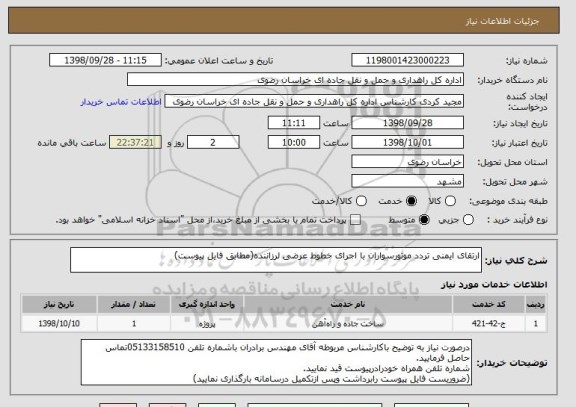Click the نوع فرآیند خرید label
This screenshot has height=407, width=576.
(517, 220)
